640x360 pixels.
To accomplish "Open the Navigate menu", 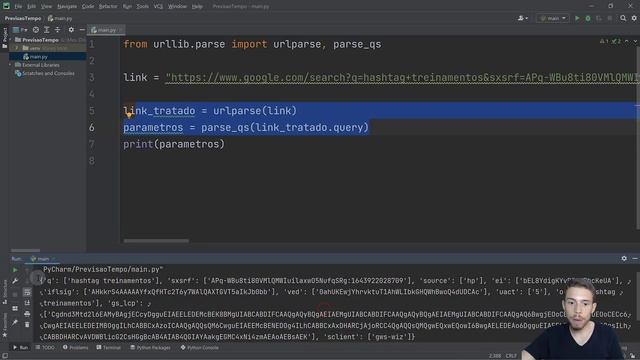I will point(67,7).
